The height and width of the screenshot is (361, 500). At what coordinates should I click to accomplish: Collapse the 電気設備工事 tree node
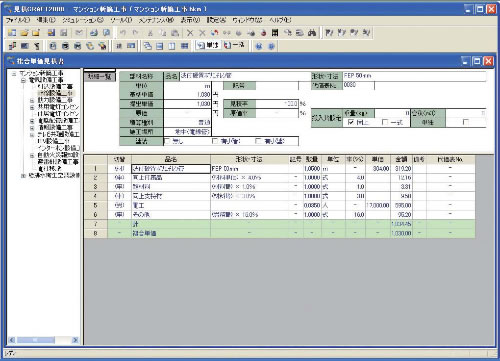coord(23,80)
